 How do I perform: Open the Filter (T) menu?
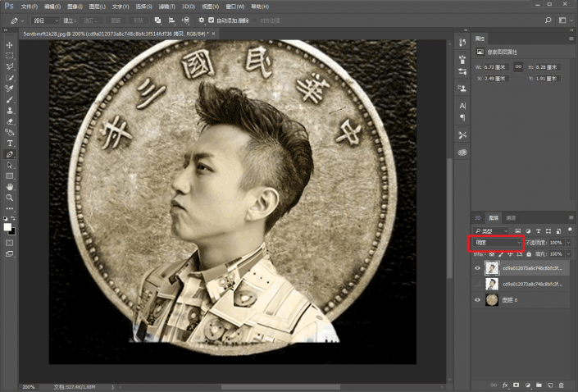(167, 7)
